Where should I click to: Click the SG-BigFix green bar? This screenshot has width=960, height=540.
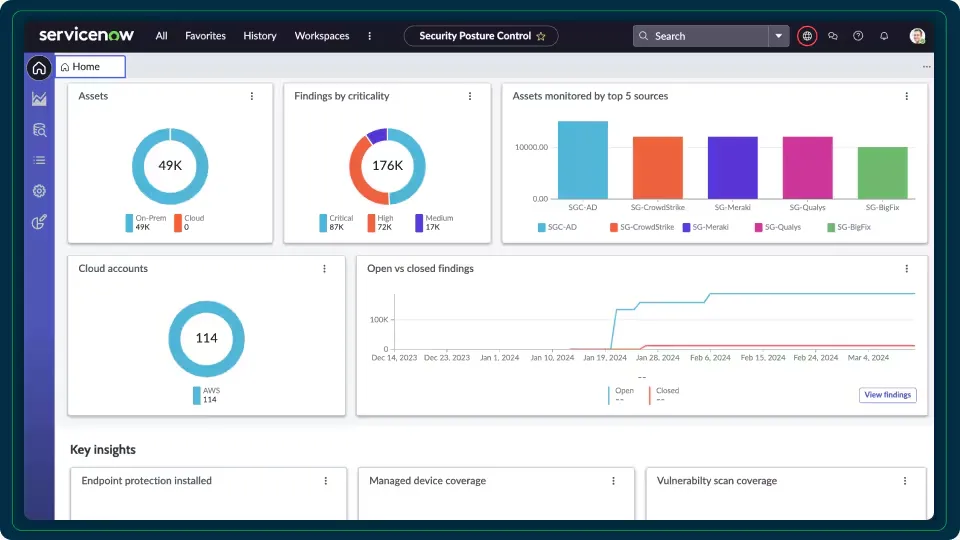[x=882, y=173]
